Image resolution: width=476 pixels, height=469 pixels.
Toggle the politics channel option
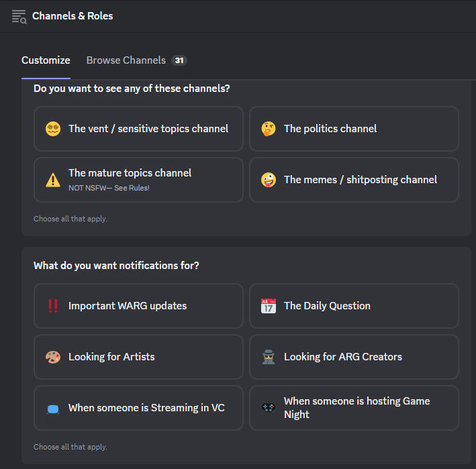coord(354,129)
